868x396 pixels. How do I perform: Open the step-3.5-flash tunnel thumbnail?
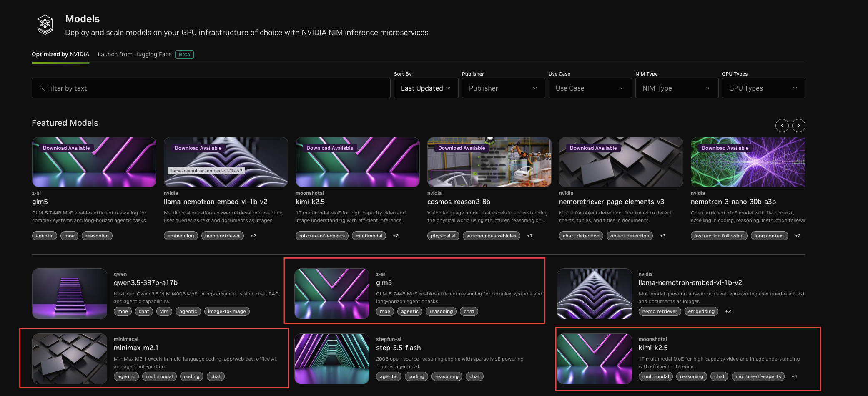tap(332, 359)
